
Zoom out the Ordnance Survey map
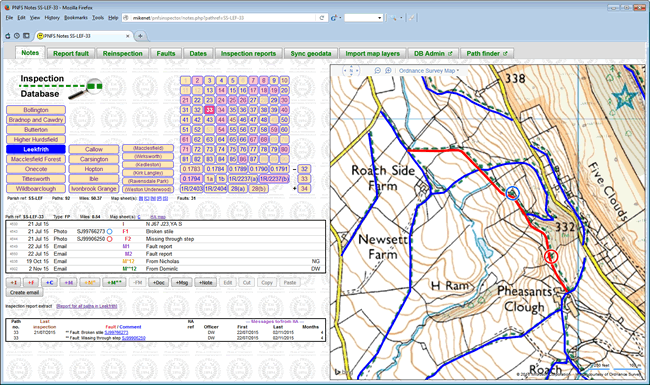tap(377, 71)
